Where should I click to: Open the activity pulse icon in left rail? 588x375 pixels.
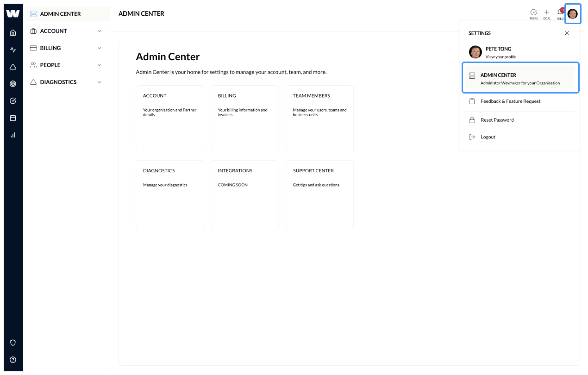point(13,50)
